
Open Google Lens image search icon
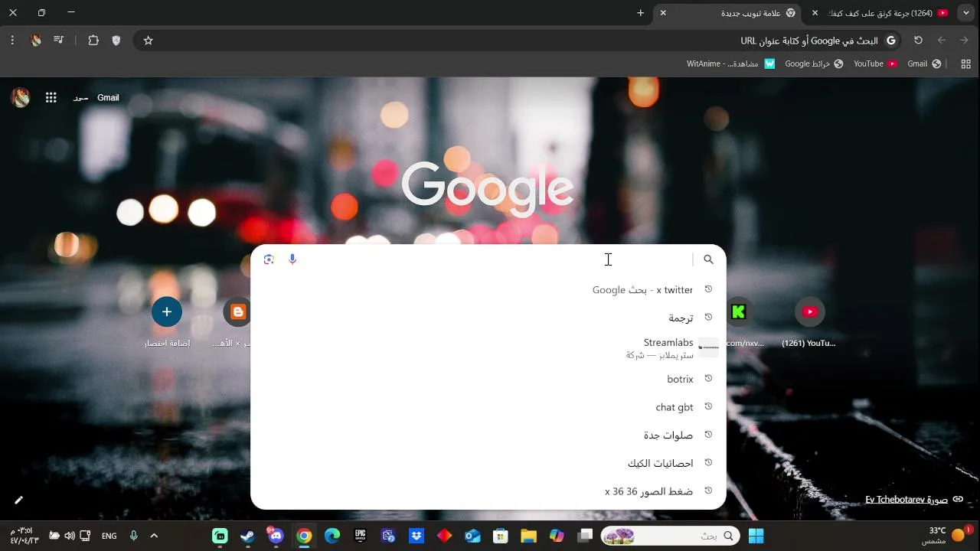269,259
